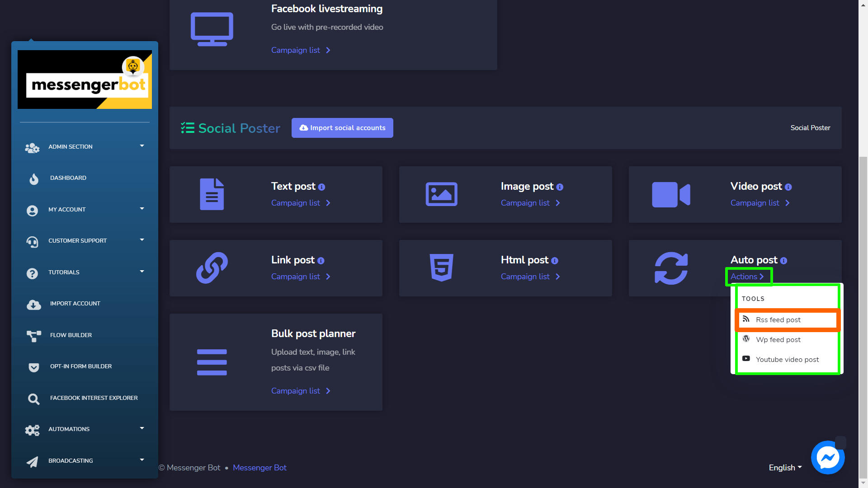Viewport: 868px width, 488px height.
Task: Click the Image post info icon
Action: tap(560, 187)
